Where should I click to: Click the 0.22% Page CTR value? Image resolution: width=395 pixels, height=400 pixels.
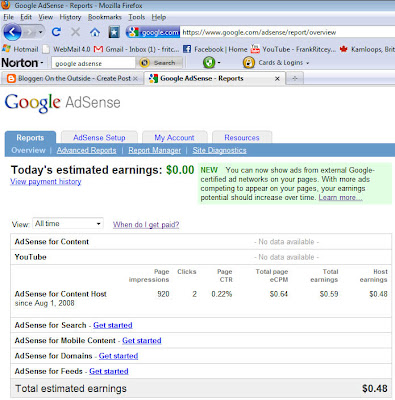[222, 294]
